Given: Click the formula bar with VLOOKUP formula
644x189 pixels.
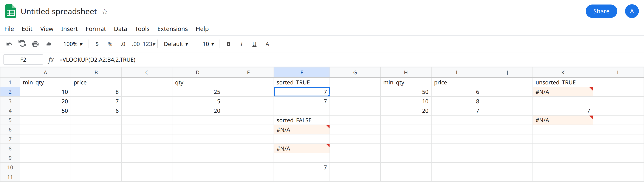Looking at the screenshot, I should tap(350, 60).
